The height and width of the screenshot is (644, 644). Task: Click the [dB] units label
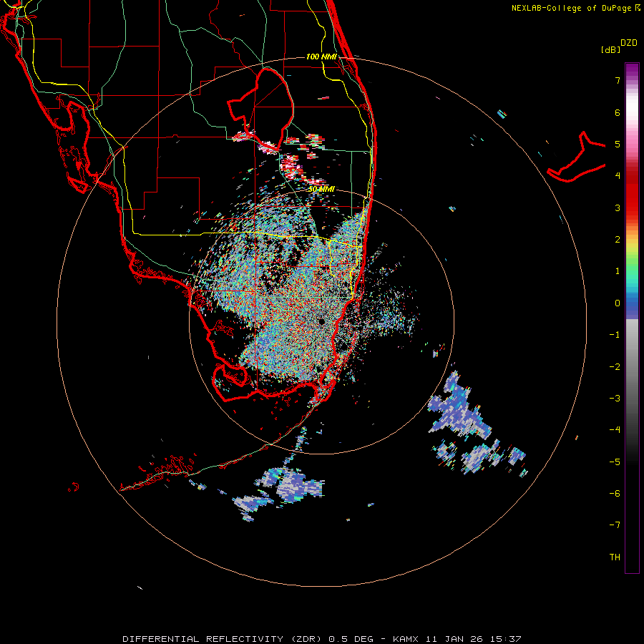pyautogui.click(x=611, y=49)
